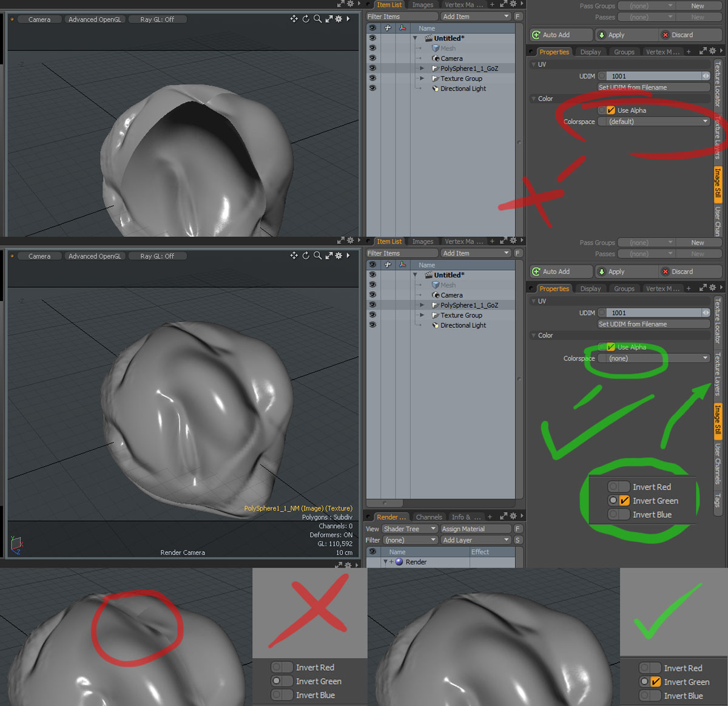Switch to the Channels tab

pyautogui.click(x=429, y=517)
